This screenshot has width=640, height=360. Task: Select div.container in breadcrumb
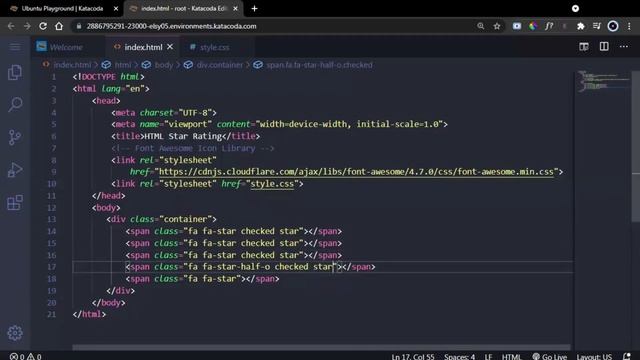(220, 65)
